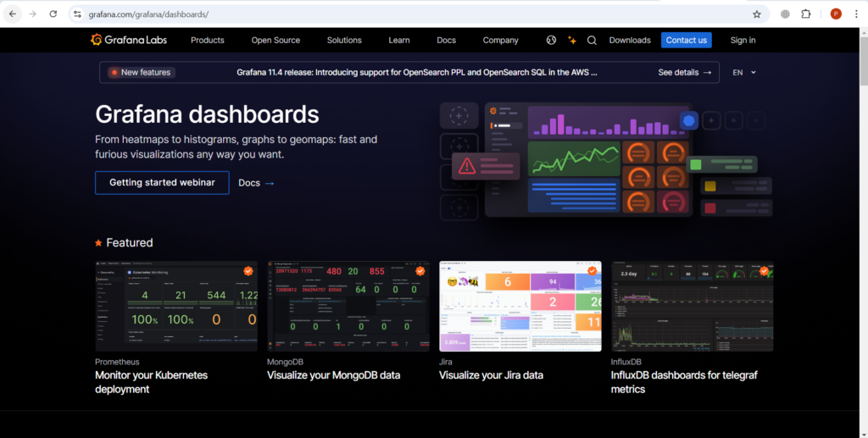Click the Prometheus label
This screenshot has width=868, height=438.
click(117, 363)
